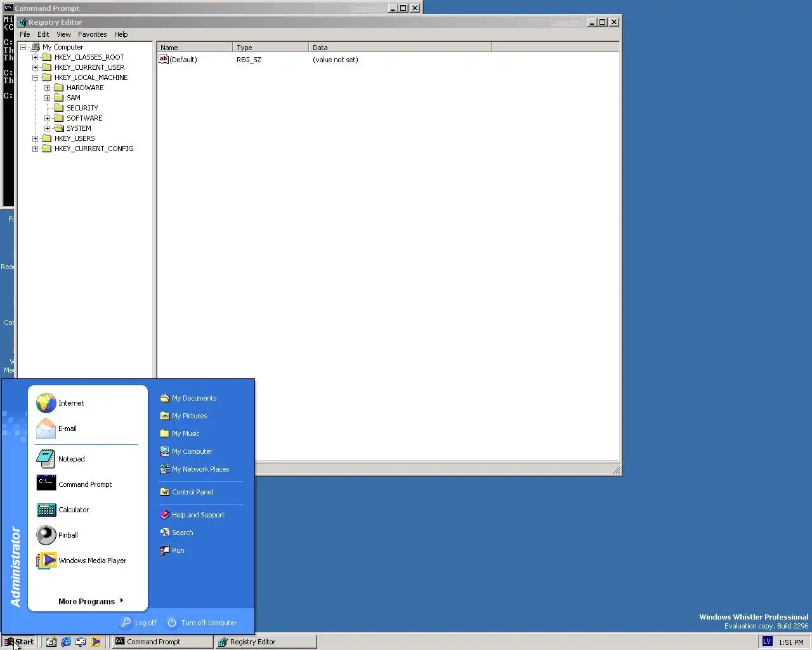This screenshot has width=812, height=650.
Task: Select the HKEY_CLASSES_ROOT key
Action: 89,57
